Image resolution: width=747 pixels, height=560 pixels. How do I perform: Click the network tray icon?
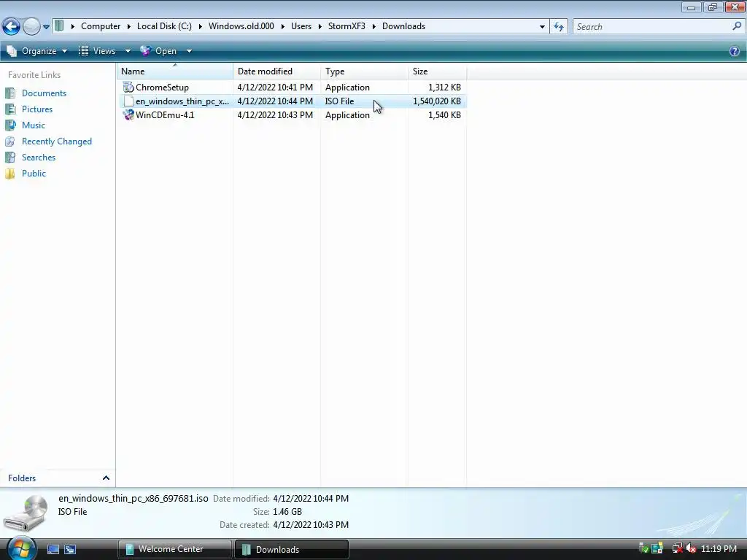click(x=677, y=548)
